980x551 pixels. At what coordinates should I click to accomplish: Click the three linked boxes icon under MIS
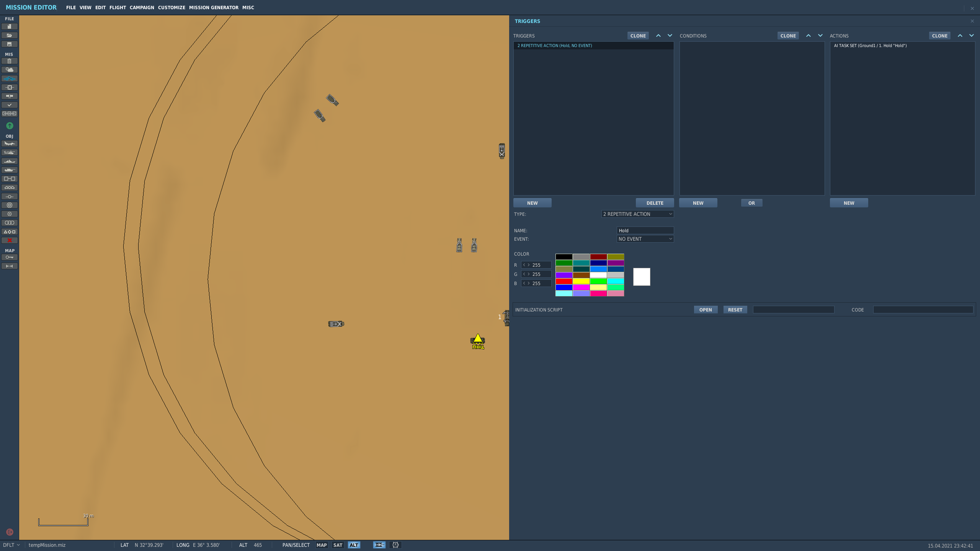click(10, 114)
